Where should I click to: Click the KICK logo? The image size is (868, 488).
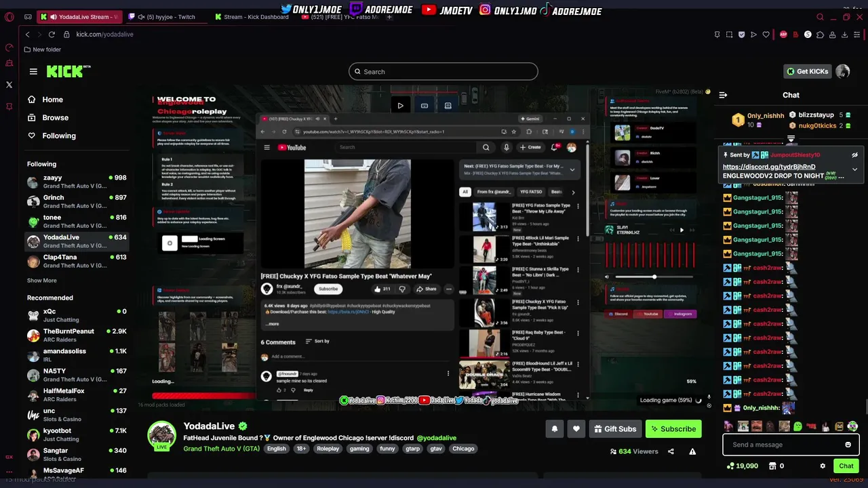click(68, 71)
